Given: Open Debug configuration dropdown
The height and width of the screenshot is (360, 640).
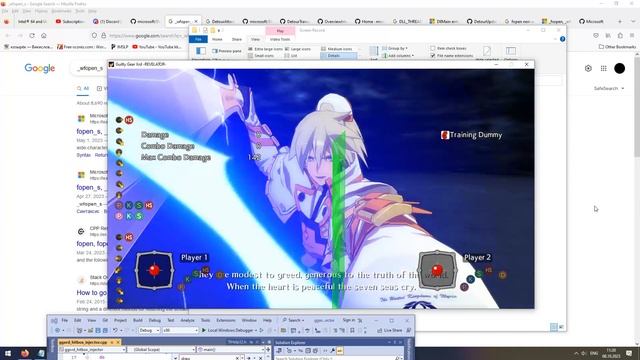Looking at the screenshot, I should (x=149, y=330).
